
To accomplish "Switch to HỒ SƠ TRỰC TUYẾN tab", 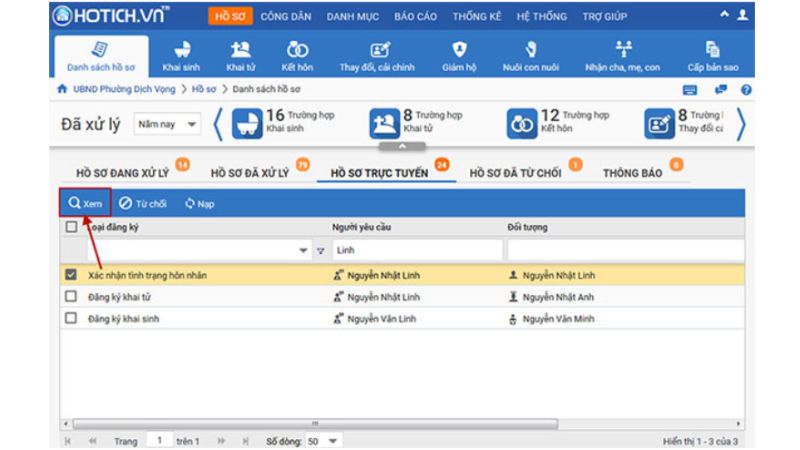I will [x=379, y=173].
